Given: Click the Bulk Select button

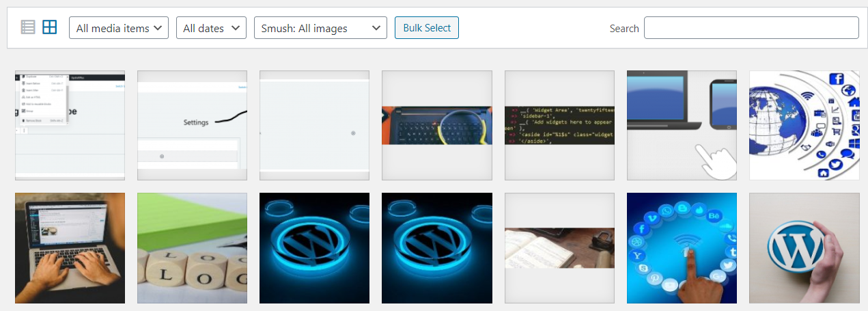Looking at the screenshot, I should tap(427, 28).
